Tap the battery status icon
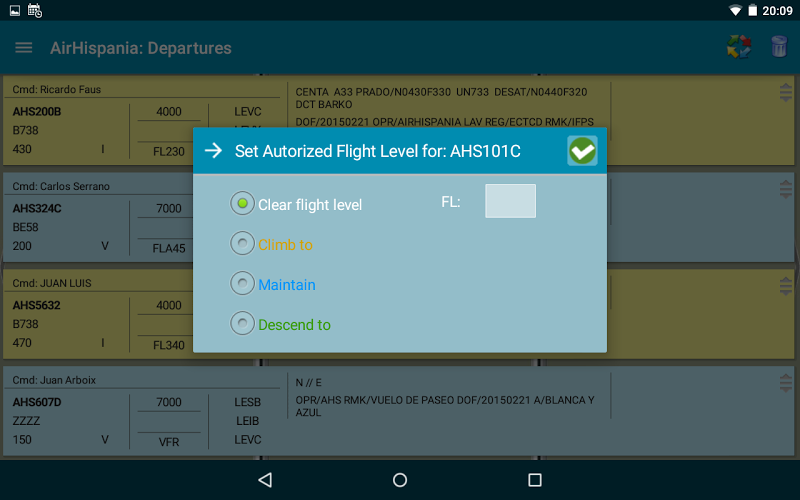 click(x=753, y=10)
